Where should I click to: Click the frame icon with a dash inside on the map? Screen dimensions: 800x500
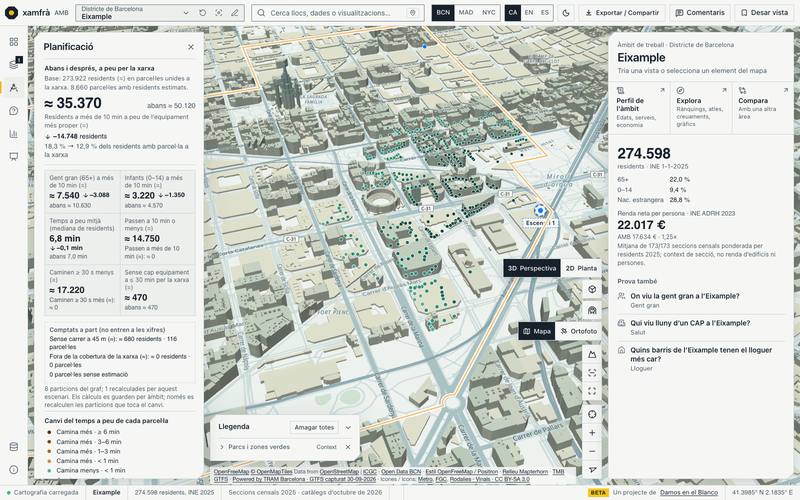click(x=592, y=373)
